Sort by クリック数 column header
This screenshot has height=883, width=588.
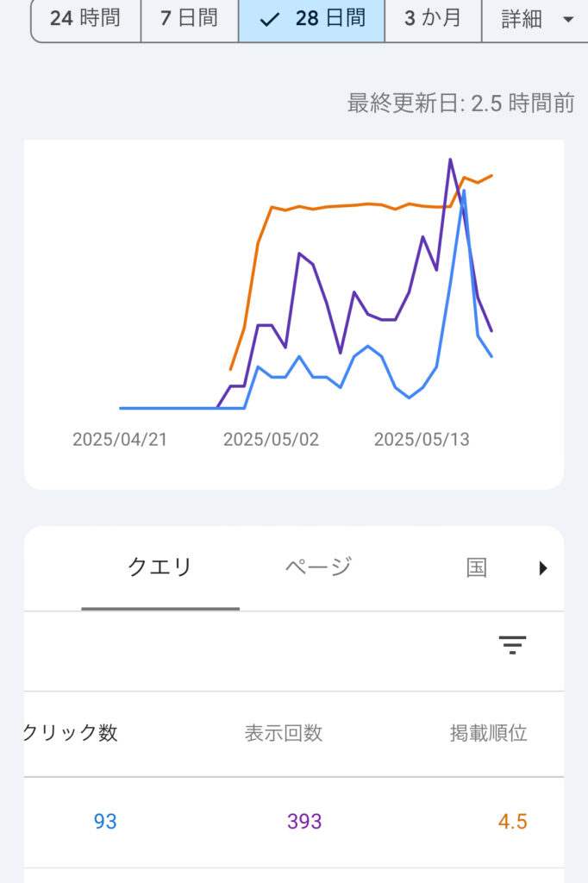coord(71,733)
